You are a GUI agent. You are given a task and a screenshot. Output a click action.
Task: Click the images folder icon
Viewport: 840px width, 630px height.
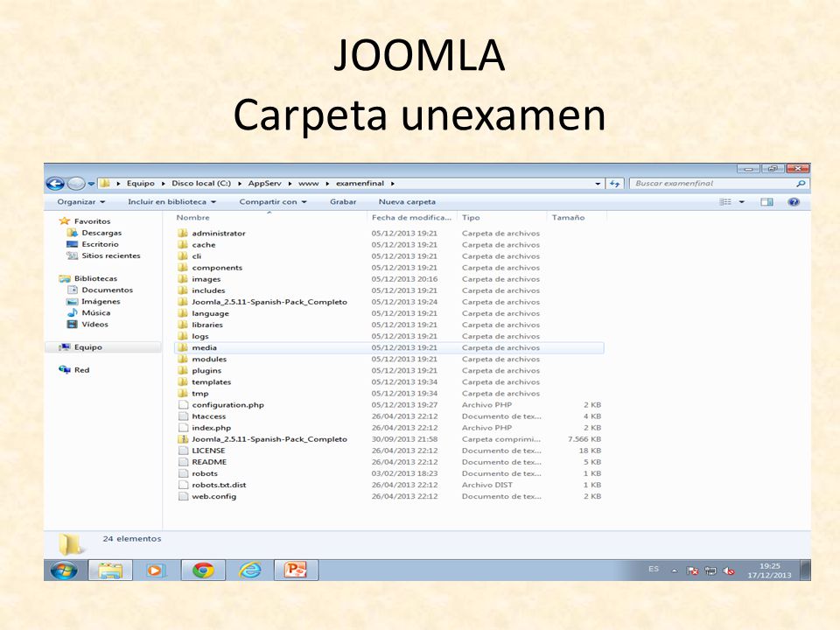(183, 279)
